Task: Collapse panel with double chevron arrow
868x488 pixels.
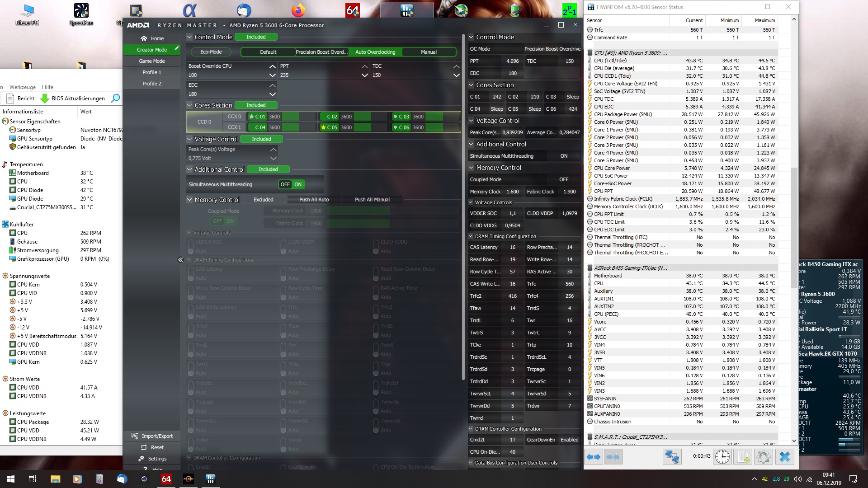Action: [x=180, y=260]
